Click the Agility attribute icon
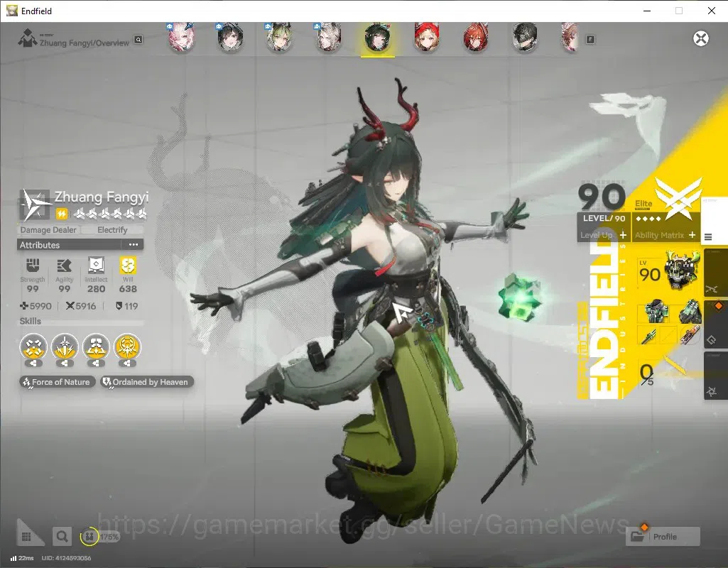The width and height of the screenshot is (728, 568). pos(64,266)
